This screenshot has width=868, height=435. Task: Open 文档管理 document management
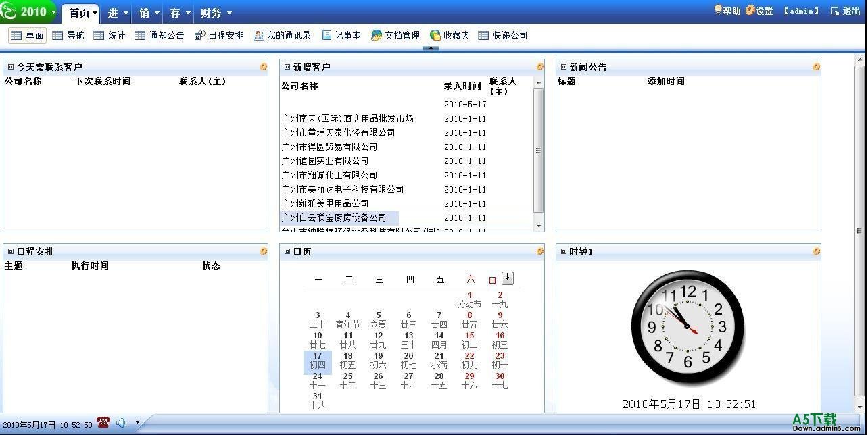click(395, 36)
